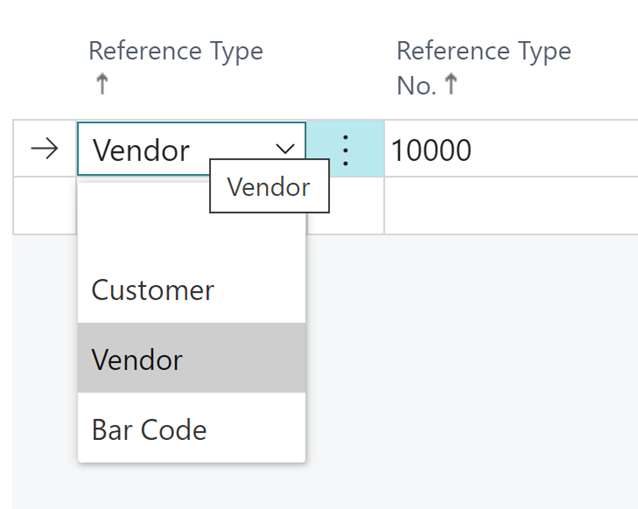Click the Reference Type column header

176,51
